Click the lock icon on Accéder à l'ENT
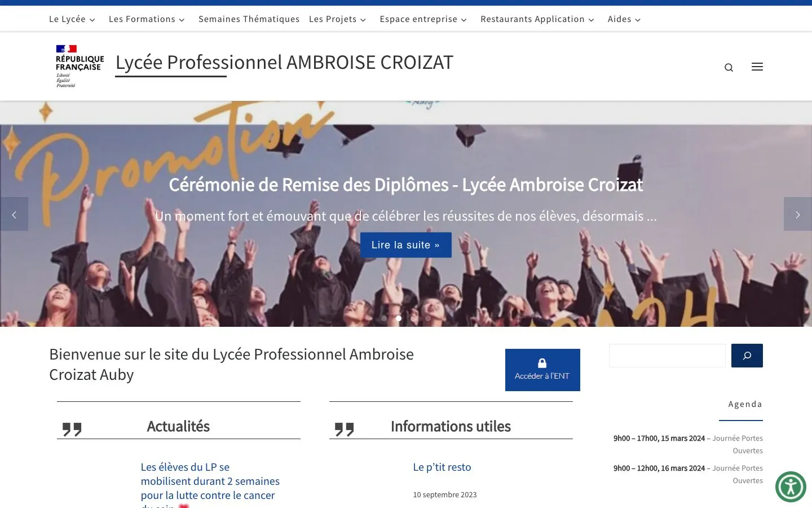The height and width of the screenshot is (508, 812). pyautogui.click(x=542, y=363)
